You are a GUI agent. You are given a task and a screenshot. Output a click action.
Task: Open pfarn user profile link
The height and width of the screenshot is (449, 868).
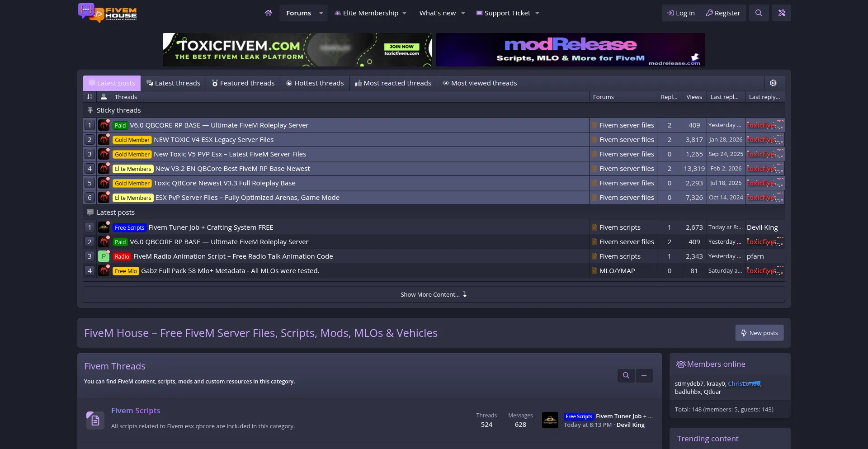pos(755,256)
